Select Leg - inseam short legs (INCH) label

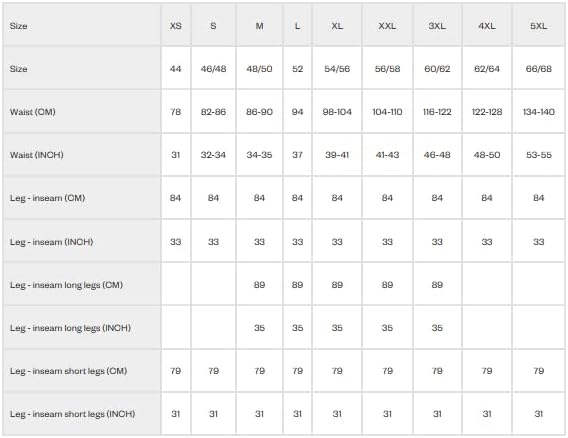point(72,414)
